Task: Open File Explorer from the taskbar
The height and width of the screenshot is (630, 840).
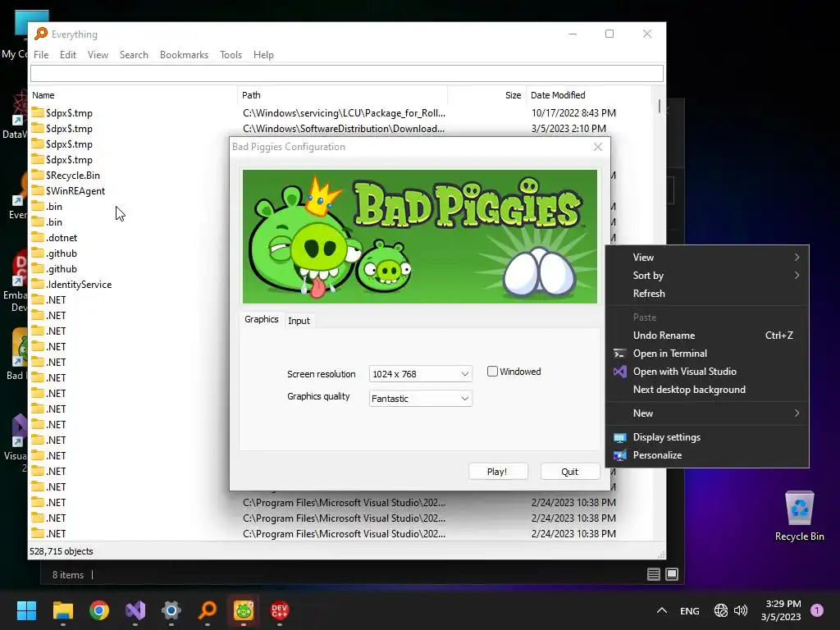Action: (62, 610)
